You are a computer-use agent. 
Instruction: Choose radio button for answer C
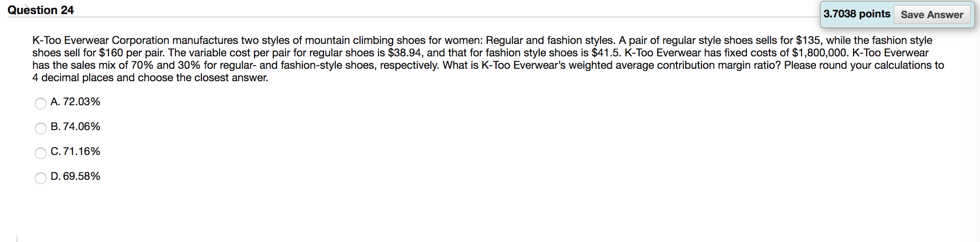pos(40,153)
